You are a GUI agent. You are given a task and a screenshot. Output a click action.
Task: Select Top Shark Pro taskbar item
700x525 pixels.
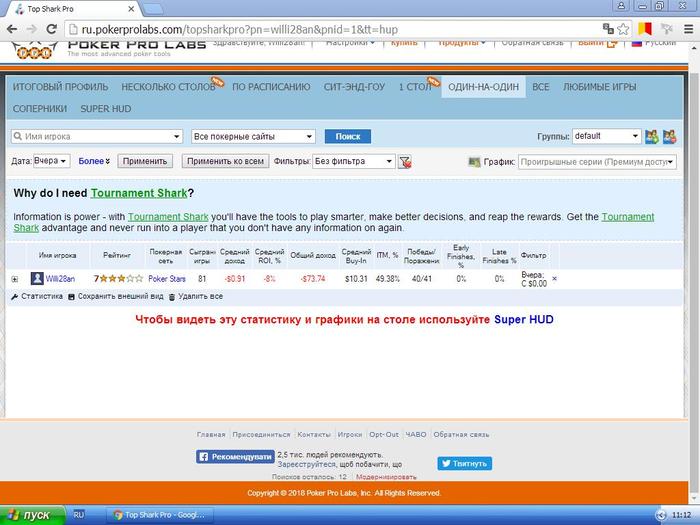(x=159, y=515)
